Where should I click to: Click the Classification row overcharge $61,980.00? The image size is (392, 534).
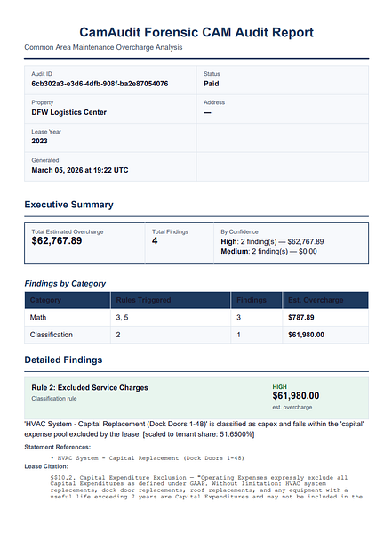pyautogui.click(x=307, y=335)
